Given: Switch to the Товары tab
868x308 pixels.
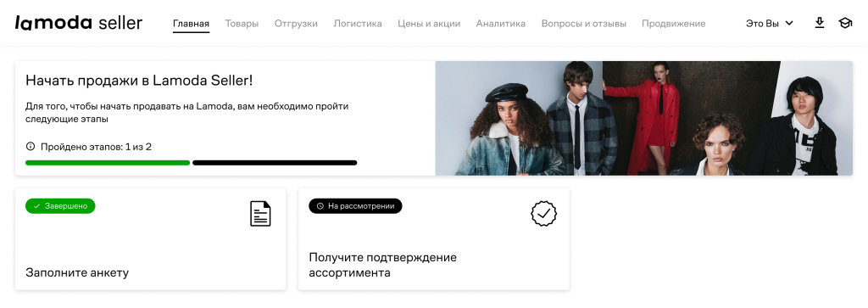Looking at the screenshot, I should click(242, 24).
